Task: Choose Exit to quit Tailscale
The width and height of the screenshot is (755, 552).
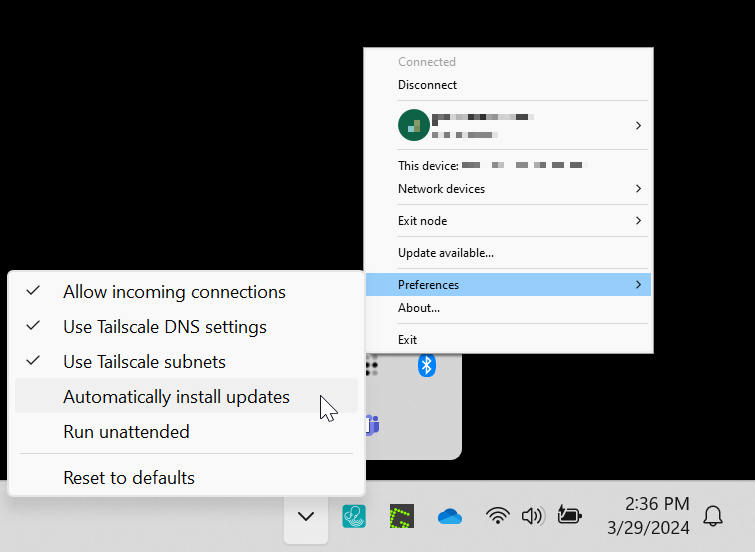Action: pos(508,340)
